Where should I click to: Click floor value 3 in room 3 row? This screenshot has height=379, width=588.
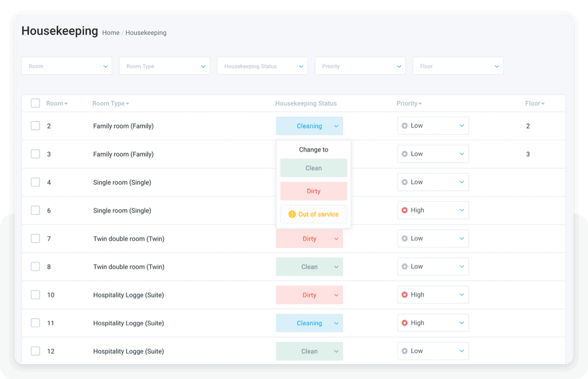point(528,154)
